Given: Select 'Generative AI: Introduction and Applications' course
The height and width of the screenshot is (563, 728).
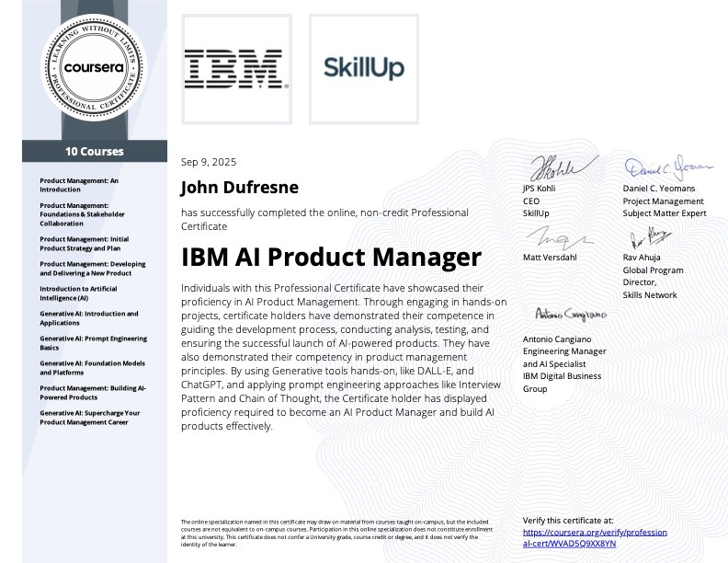Looking at the screenshot, I should pyautogui.click(x=88, y=318).
